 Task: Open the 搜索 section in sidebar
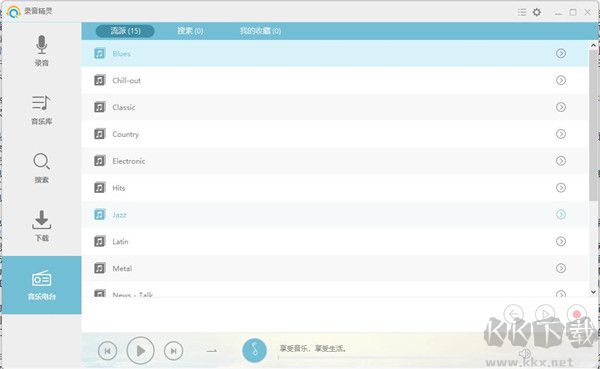click(41, 168)
